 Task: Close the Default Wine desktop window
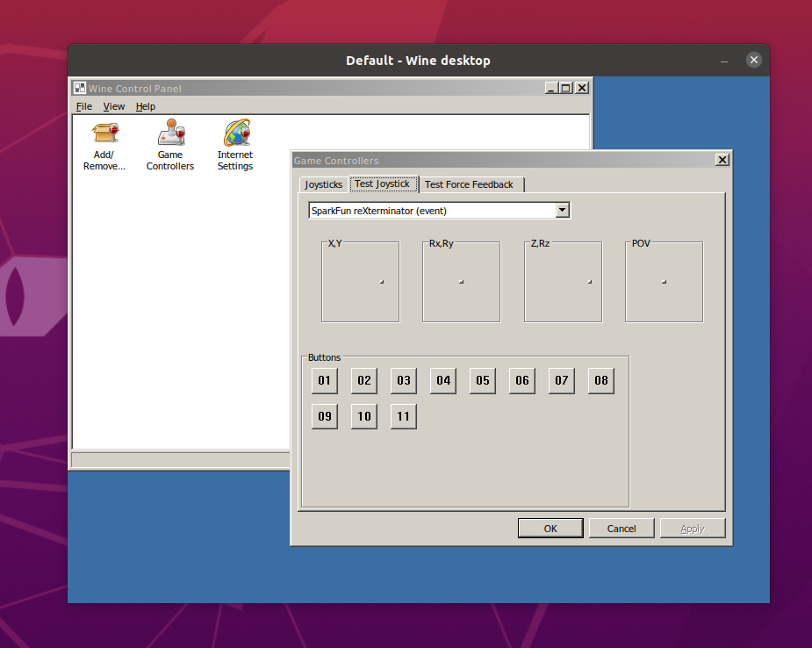click(x=754, y=60)
